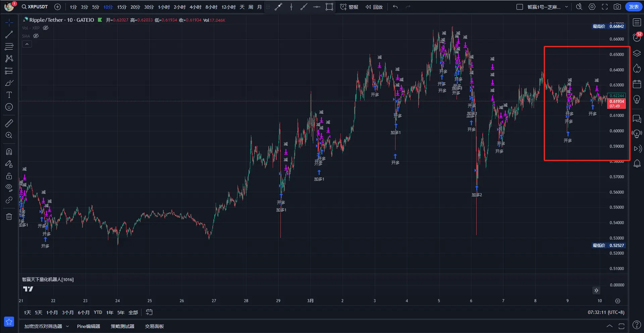Image resolution: width=644 pixels, height=333 pixels.
Task: Open the ideas lightbulb panel
Action: [x=637, y=99]
